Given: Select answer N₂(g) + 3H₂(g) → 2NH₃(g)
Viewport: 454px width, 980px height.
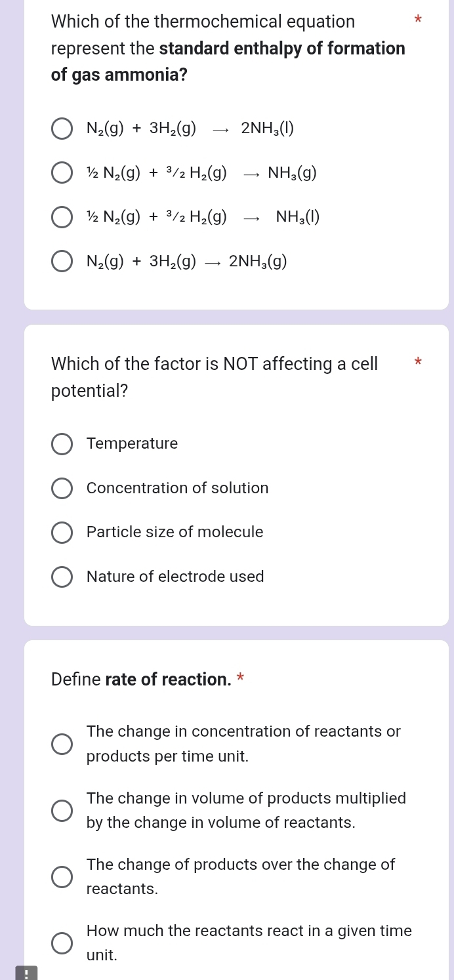Looking at the screenshot, I should [62, 261].
